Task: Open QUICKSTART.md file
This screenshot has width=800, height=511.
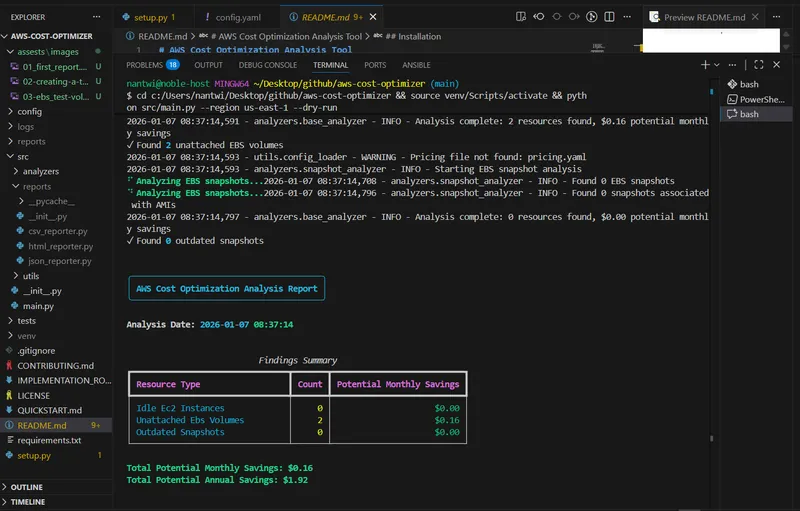Action: [x=49, y=410]
